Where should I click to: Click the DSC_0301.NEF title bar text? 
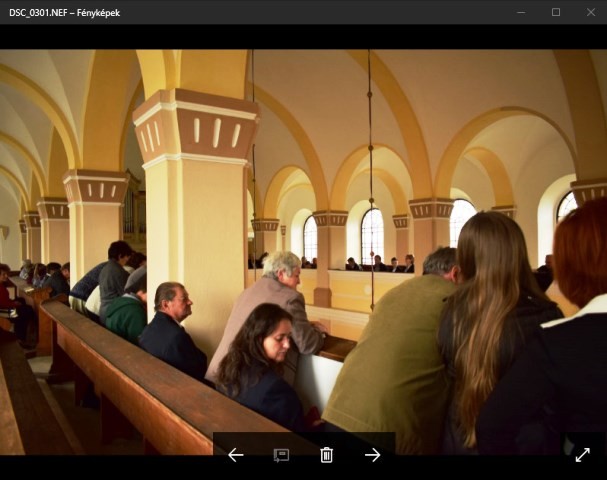(64, 12)
